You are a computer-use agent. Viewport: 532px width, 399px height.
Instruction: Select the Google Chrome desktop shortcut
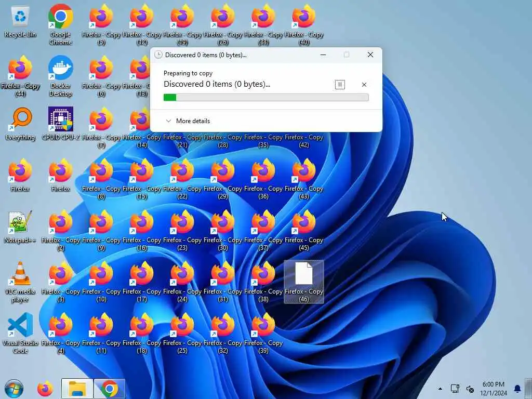60,24
